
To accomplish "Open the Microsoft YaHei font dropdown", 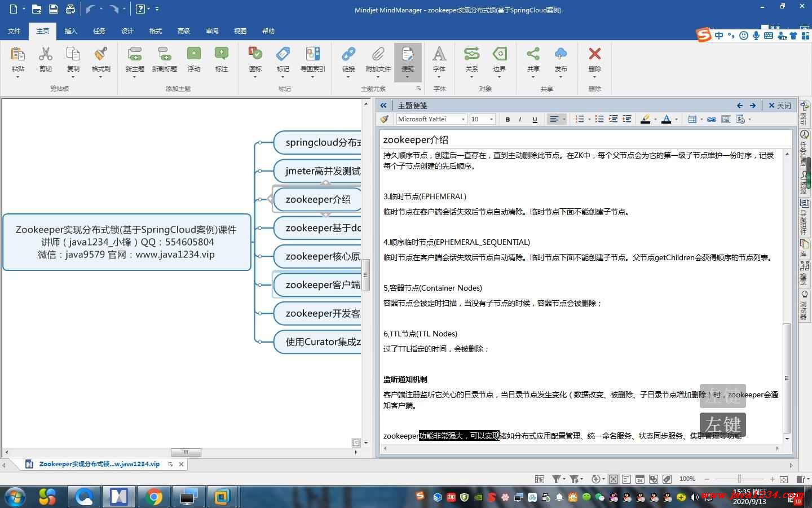I will coord(464,119).
